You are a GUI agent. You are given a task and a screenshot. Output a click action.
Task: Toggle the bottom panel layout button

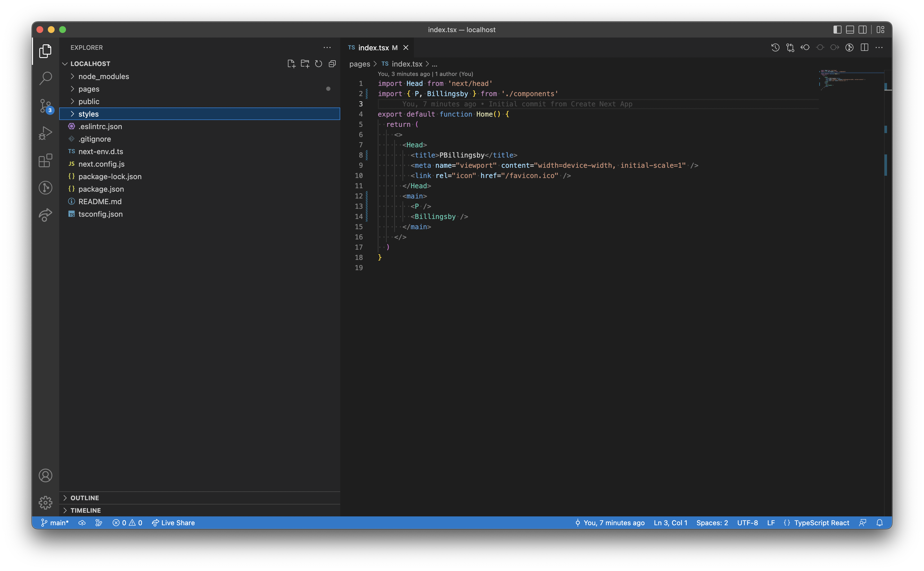tap(849, 30)
